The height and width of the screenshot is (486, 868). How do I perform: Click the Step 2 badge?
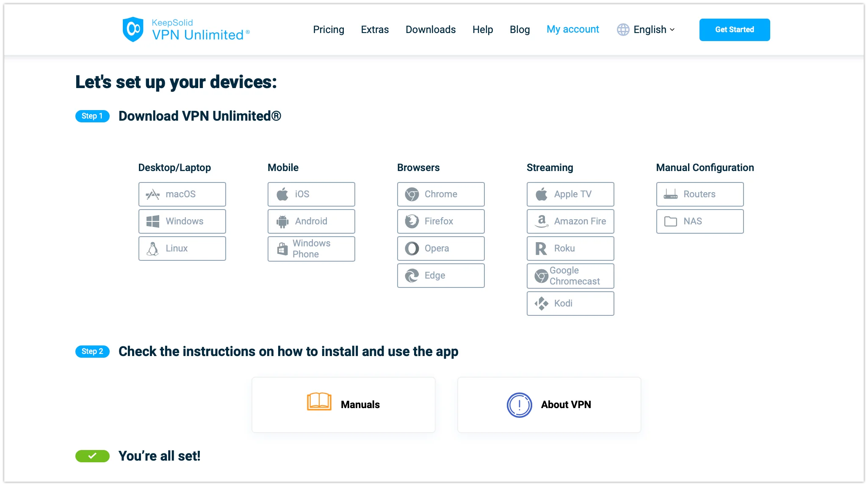coord(92,351)
